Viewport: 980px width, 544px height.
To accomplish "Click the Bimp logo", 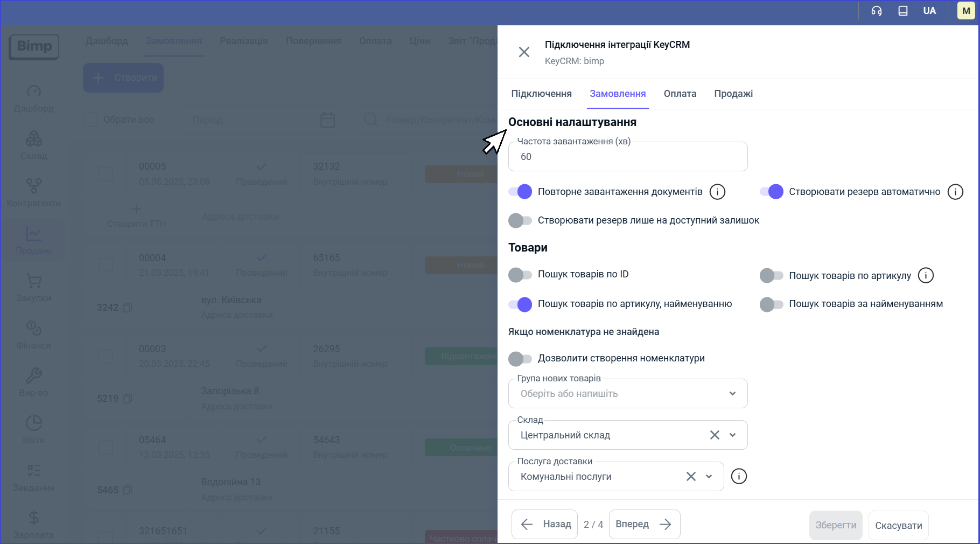I will [x=34, y=47].
